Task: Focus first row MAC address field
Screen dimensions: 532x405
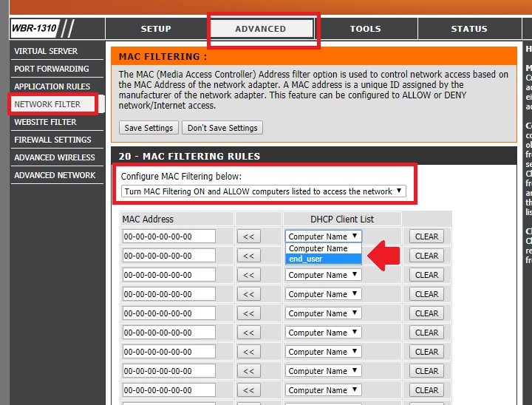Action: click(x=168, y=236)
